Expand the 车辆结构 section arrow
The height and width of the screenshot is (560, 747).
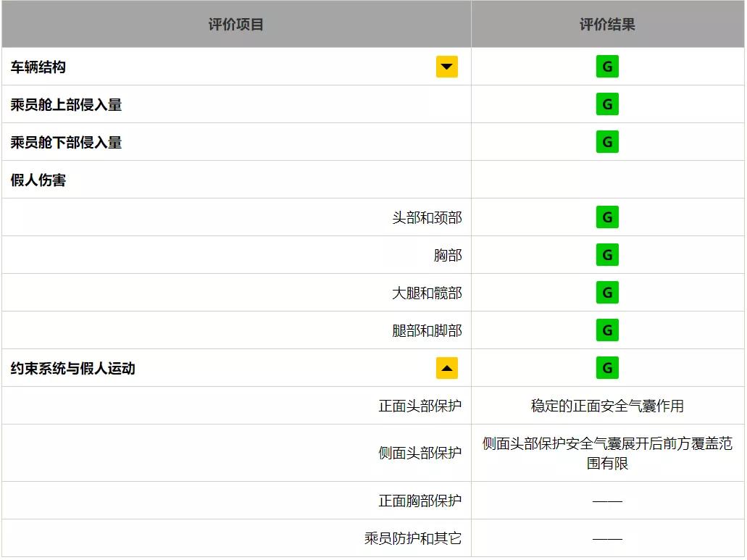pyautogui.click(x=446, y=66)
